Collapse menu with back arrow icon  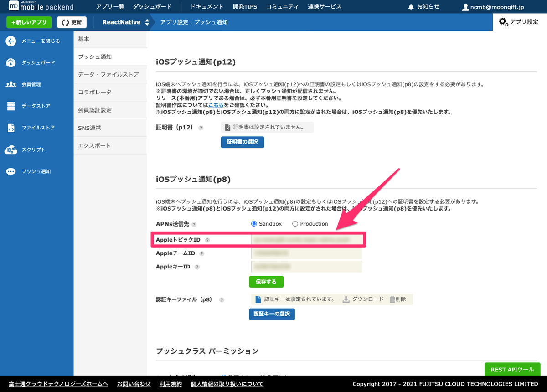(x=11, y=41)
